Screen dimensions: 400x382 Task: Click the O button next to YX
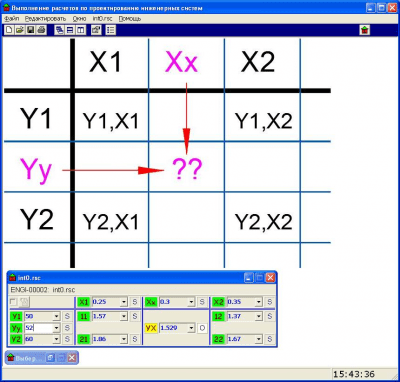click(x=202, y=328)
